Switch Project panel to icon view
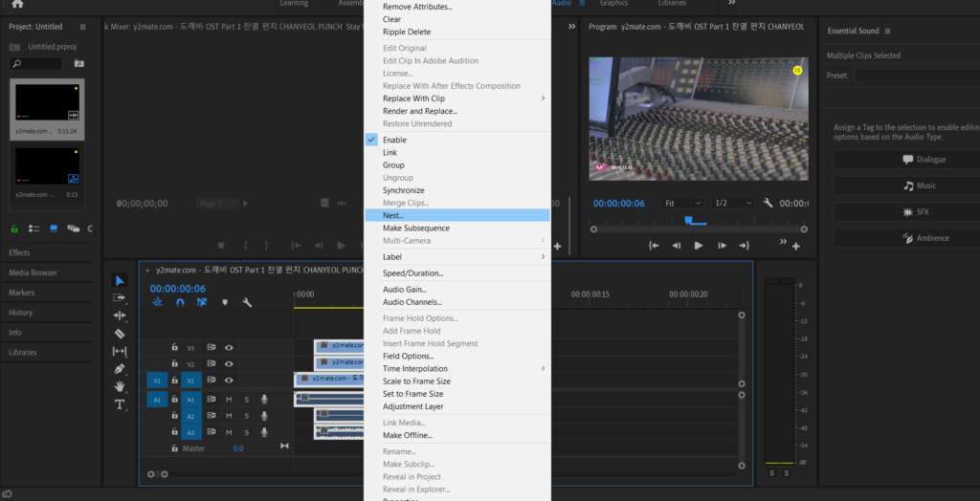Viewport: 980px width, 501px height. pyautogui.click(x=54, y=229)
